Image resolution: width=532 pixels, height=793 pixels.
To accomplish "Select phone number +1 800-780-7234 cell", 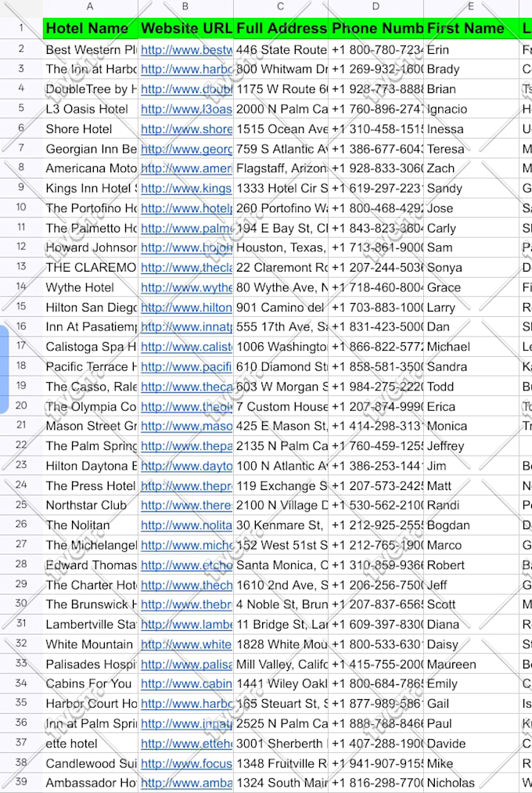I will [x=376, y=49].
